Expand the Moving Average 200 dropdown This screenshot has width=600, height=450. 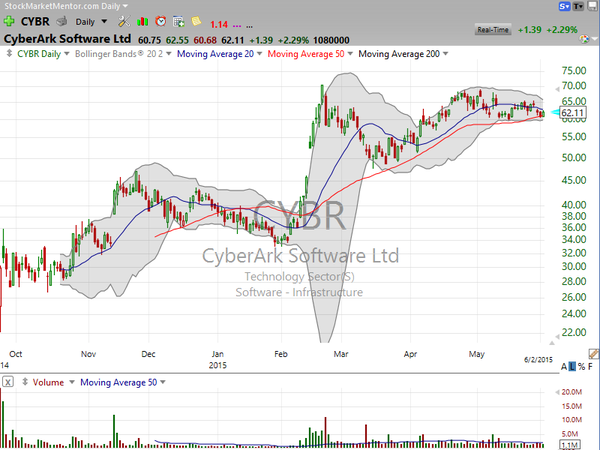[x=403, y=54]
